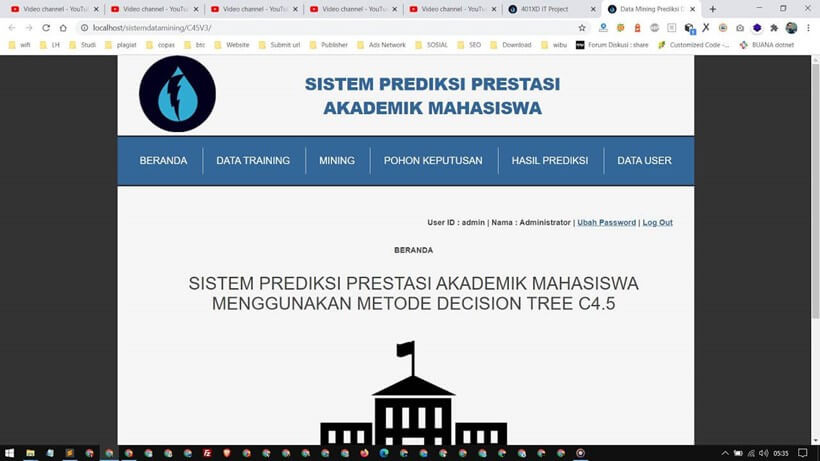View the HASIL PREDIKSI page
The width and height of the screenshot is (820, 461).
(x=549, y=161)
